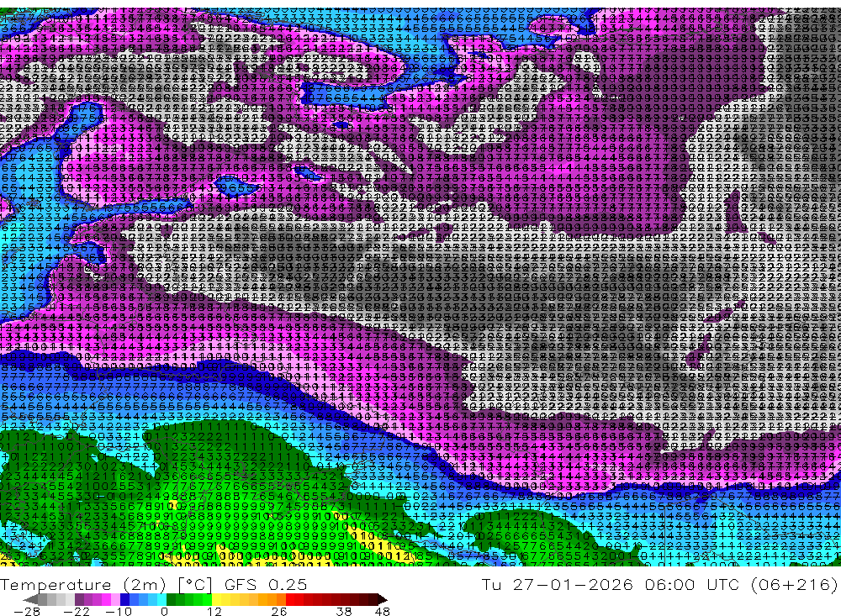Click the dark red right arrow of the color scale
The width and height of the screenshot is (841, 616).
[x=382, y=599]
